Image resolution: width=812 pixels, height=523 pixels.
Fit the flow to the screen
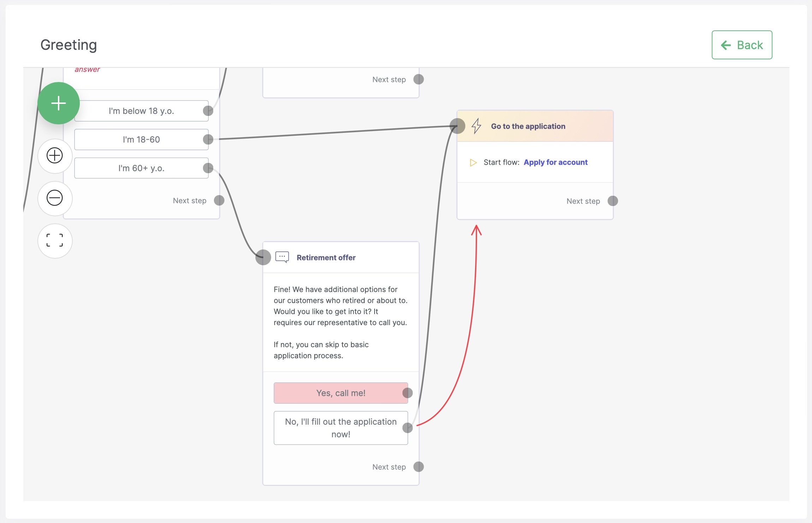point(55,241)
